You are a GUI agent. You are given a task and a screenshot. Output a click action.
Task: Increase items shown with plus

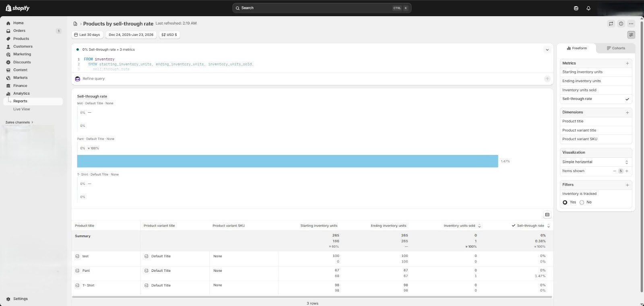(627, 171)
